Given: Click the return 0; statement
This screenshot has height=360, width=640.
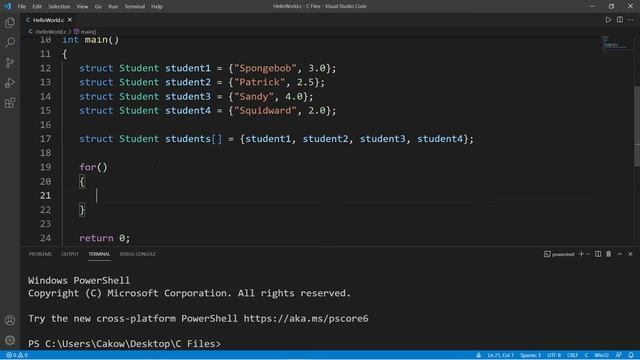Looking at the screenshot, I should 104,238.
